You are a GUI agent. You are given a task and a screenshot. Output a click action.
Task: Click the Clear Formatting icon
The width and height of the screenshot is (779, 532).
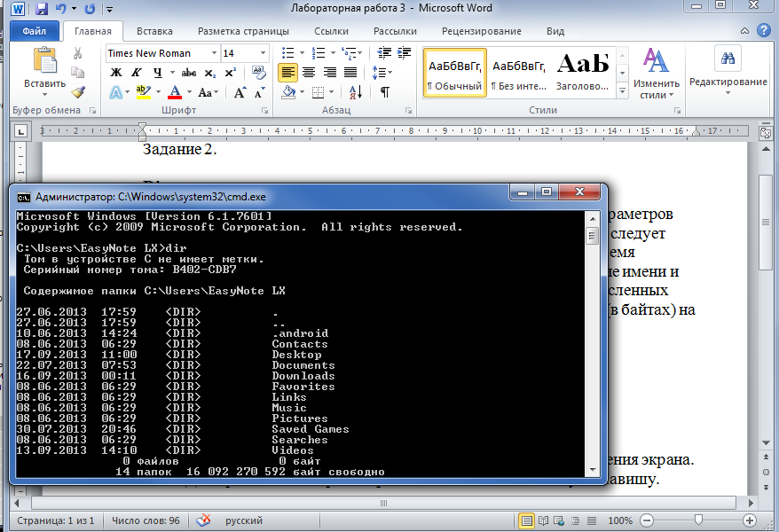point(258,73)
